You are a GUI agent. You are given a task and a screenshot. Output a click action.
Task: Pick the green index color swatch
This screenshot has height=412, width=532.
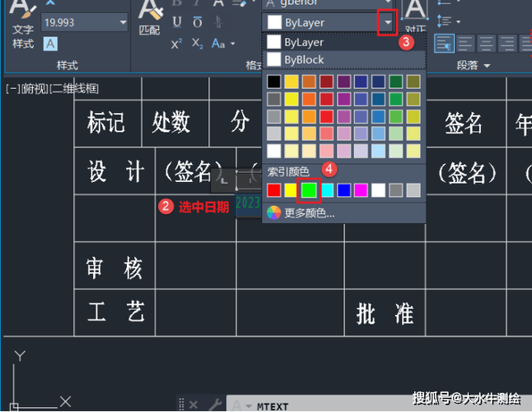[309, 190]
